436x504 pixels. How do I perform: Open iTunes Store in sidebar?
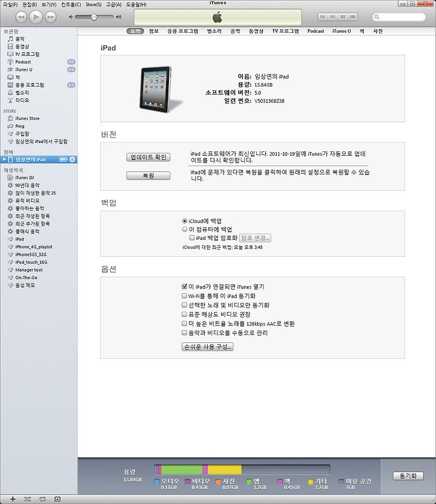(x=27, y=118)
